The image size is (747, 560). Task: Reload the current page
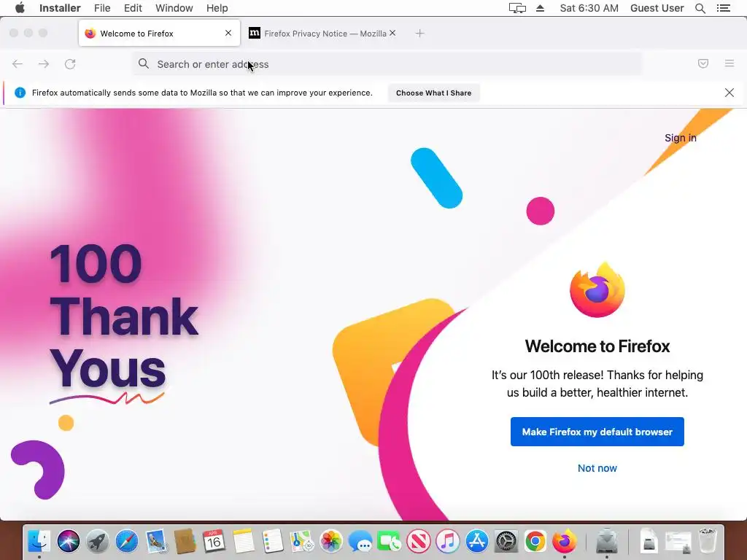click(x=70, y=64)
